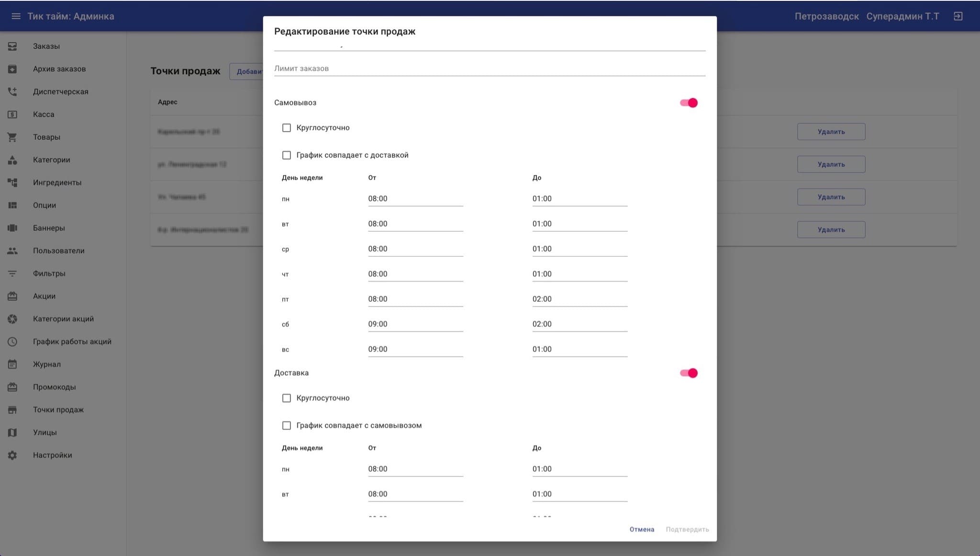Check 'График совпадает с доставкой' checkbox

[x=287, y=155]
